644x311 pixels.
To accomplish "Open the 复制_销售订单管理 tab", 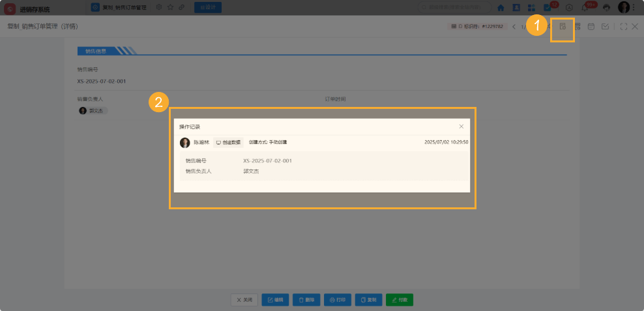I will tap(119, 7).
